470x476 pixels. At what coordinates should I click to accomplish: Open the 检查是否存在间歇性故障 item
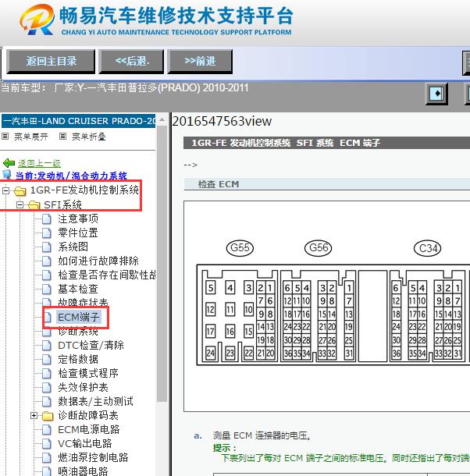click(x=106, y=275)
